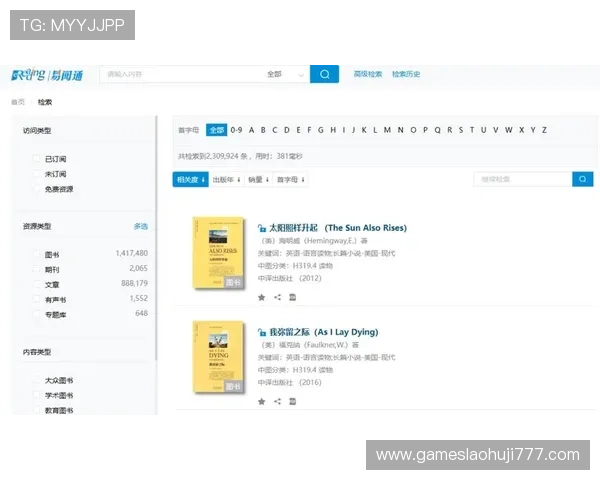The height and width of the screenshot is (480, 600).
Task: Click 多选 next to 资源类型
Action: (x=140, y=226)
